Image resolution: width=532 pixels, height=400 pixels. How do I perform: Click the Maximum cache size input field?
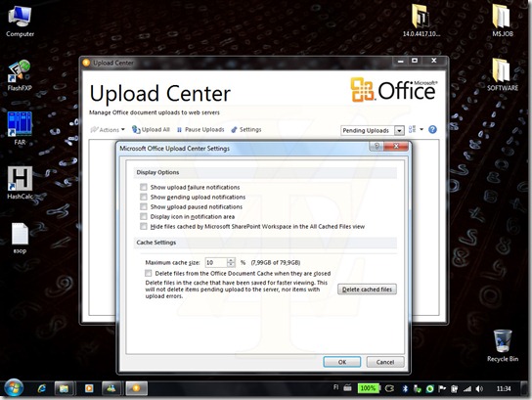click(x=216, y=263)
